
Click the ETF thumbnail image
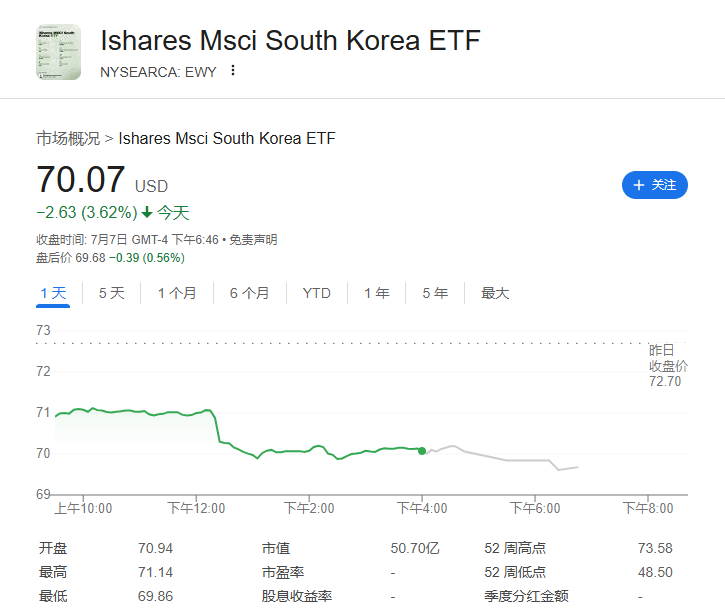59,53
